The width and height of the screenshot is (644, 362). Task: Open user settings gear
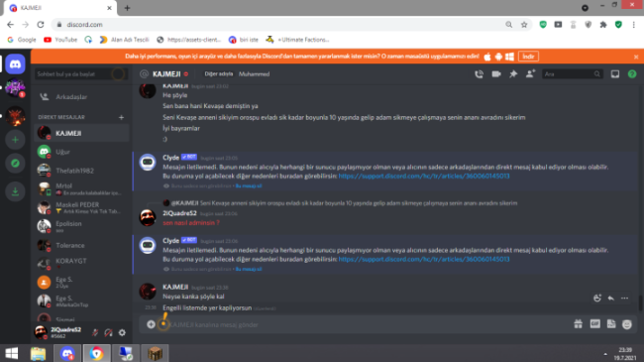click(x=122, y=332)
